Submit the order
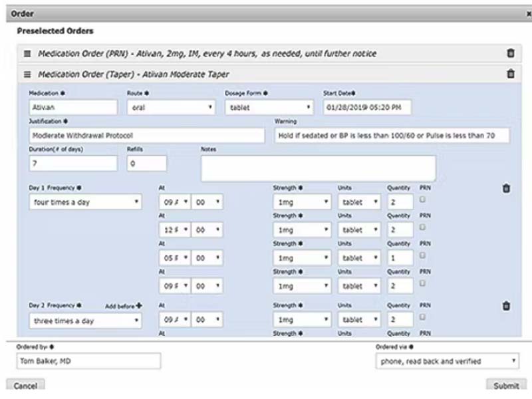Image resolution: width=532 pixels, height=399 pixels. click(x=505, y=386)
